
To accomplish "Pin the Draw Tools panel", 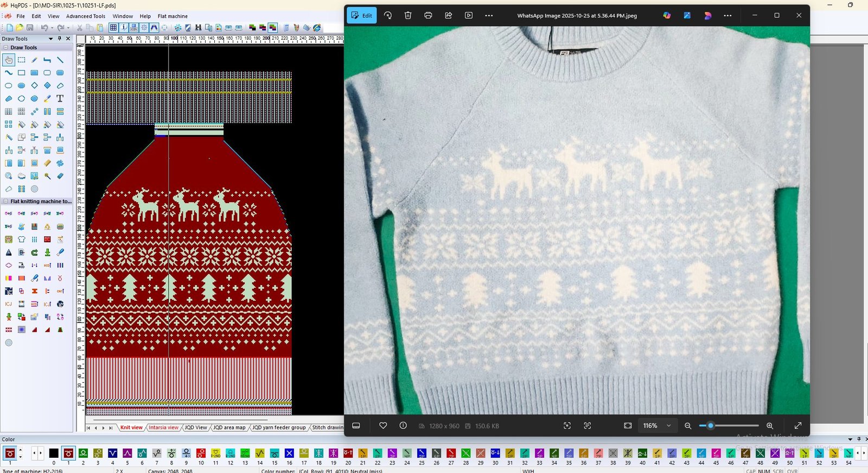I will pyautogui.click(x=60, y=39).
